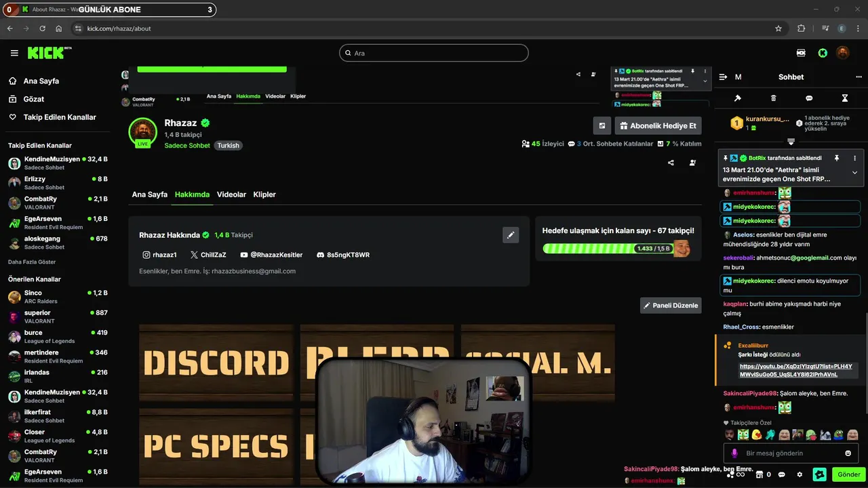Click chat bubble icon in bottom chat bar
This screenshot has width=868, height=488.
782,474
